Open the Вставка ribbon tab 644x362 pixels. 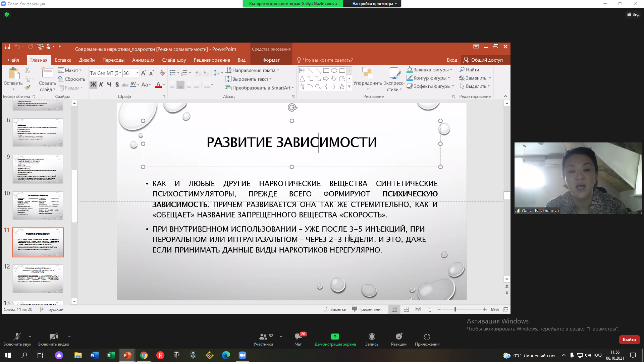(x=63, y=60)
